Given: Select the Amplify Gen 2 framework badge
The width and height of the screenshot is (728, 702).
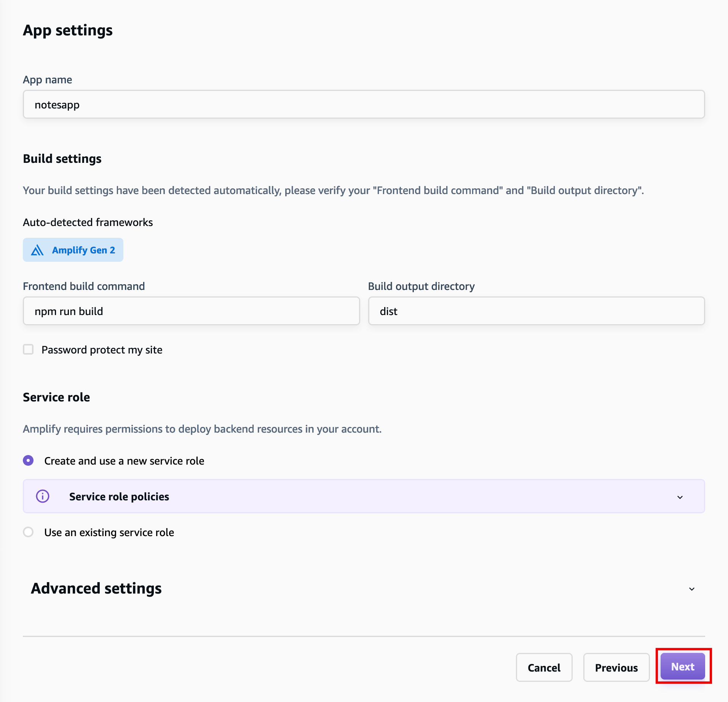Looking at the screenshot, I should [x=73, y=250].
